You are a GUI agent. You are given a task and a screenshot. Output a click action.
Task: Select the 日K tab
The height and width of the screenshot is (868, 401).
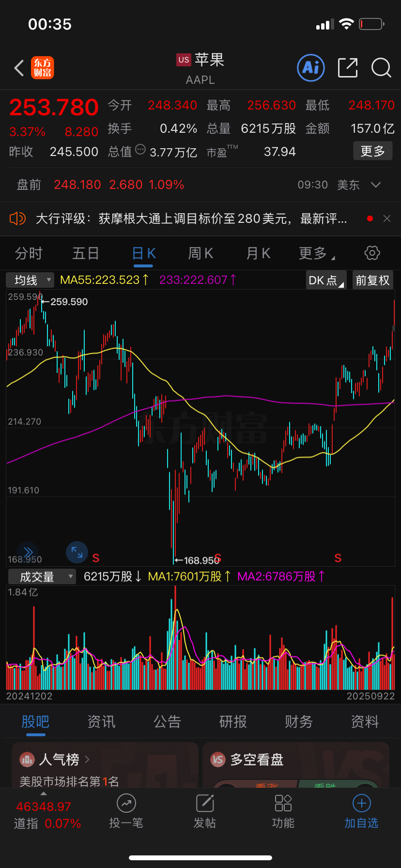[144, 253]
